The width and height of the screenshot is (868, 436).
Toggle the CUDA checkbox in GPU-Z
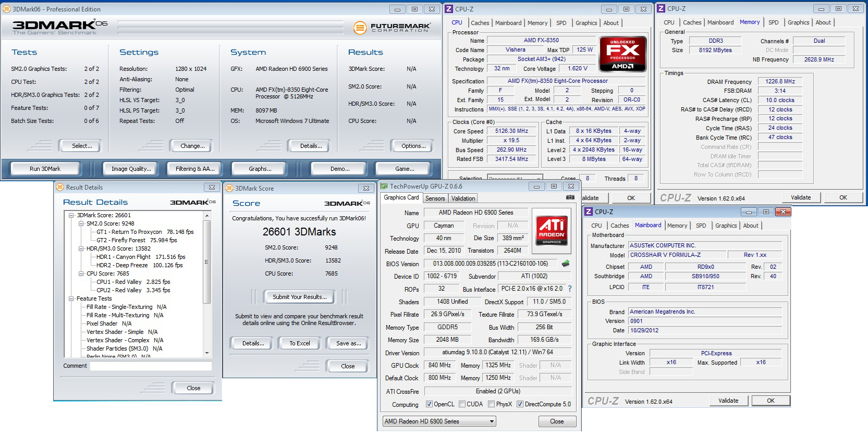[462, 404]
